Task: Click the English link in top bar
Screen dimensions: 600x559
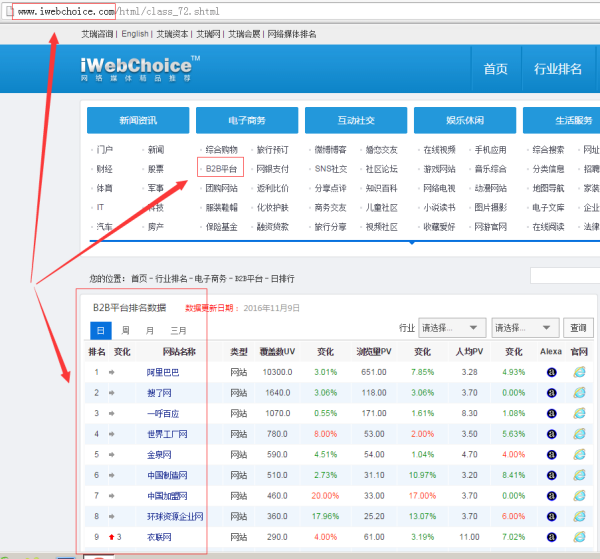Action: pyautogui.click(x=134, y=33)
